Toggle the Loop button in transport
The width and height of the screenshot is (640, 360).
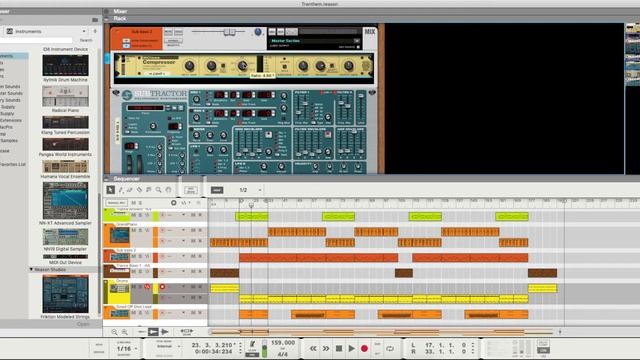(x=390, y=349)
